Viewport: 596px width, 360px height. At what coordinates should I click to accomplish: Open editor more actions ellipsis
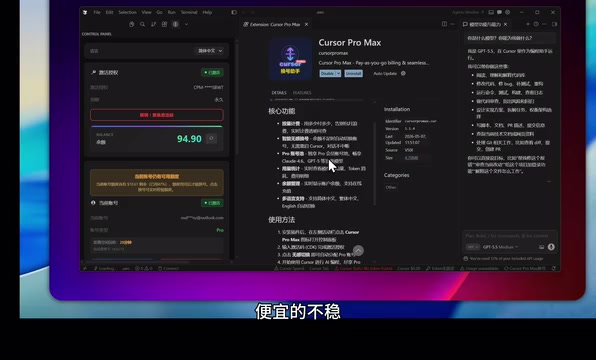coord(452,24)
